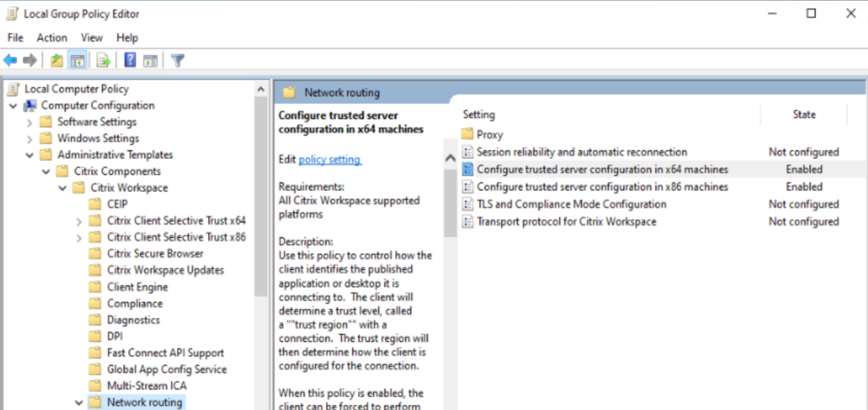Select the Client Engine tree item
Screen dimensions: 868x410
click(x=137, y=287)
